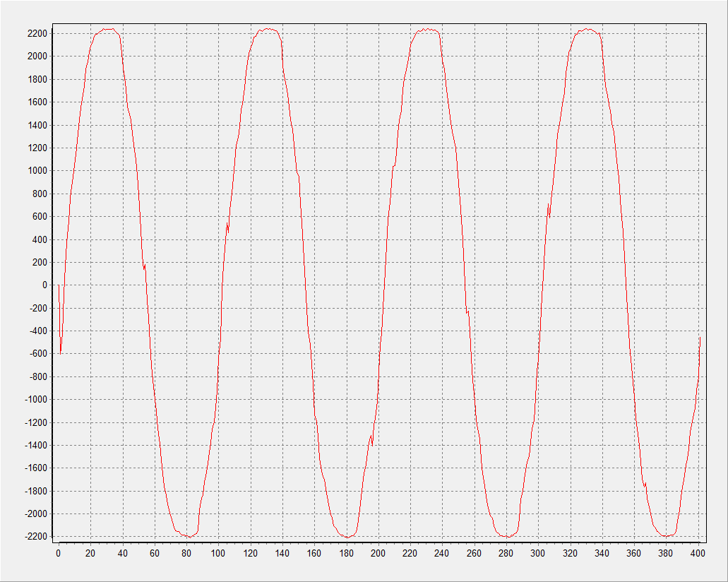Image resolution: width=728 pixels, height=582 pixels.
Task: Click the 1600 value on the vertical axis
Action: [37, 102]
